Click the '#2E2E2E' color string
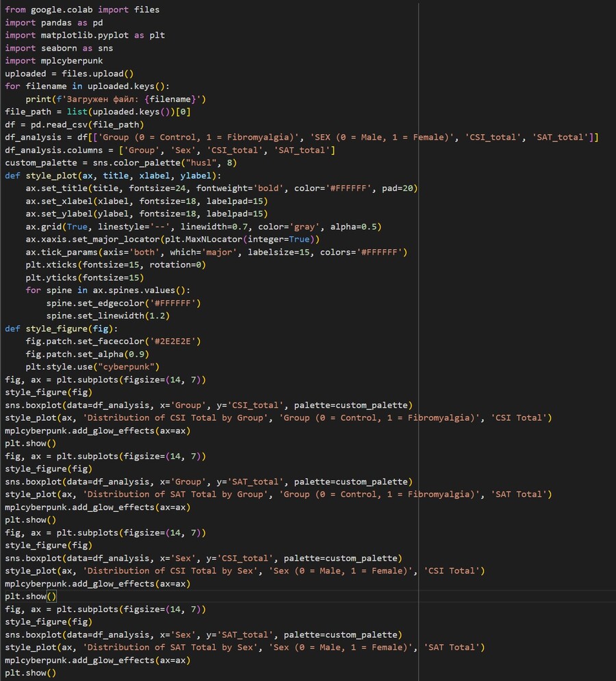616x681 pixels. click(172, 342)
